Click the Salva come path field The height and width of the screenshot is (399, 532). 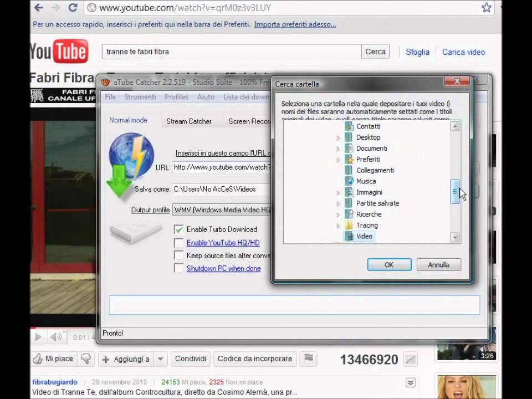[222, 189]
